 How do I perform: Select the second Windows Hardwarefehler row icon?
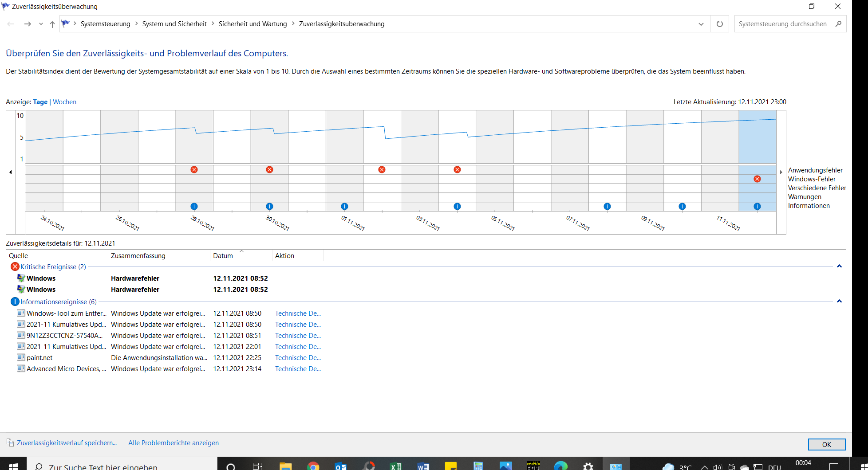(x=21, y=289)
